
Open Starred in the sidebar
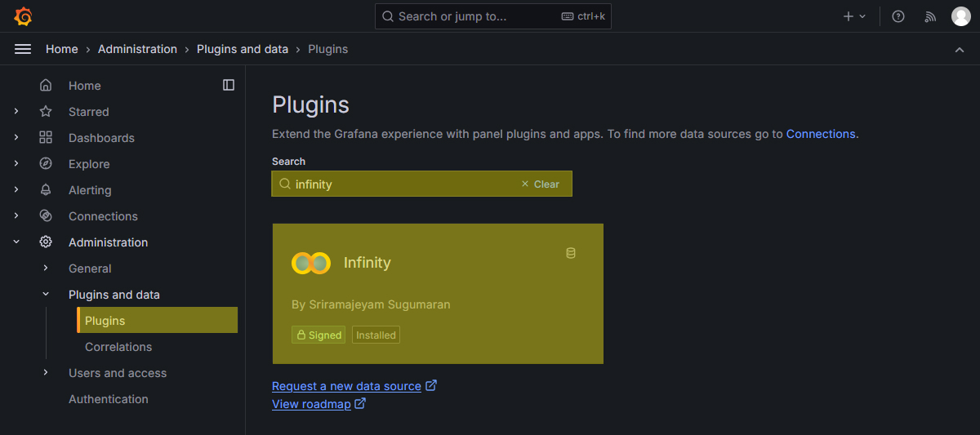point(89,112)
